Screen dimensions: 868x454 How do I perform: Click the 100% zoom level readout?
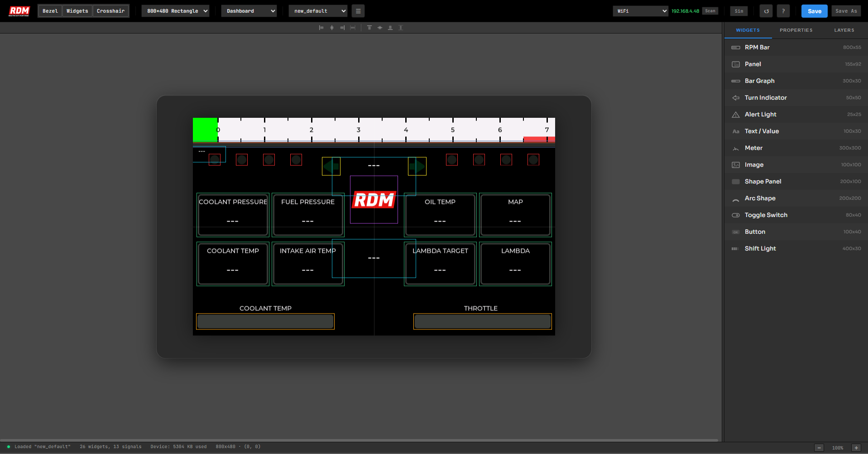(x=838, y=448)
